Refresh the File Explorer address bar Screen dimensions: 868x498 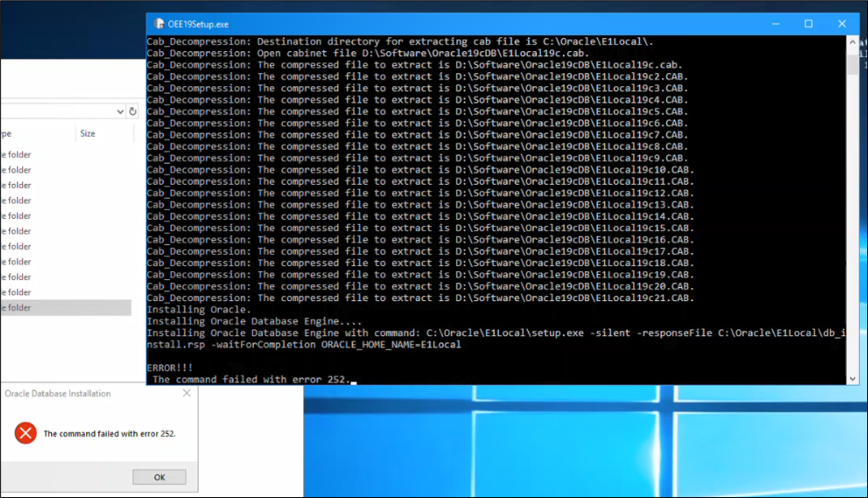pyautogui.click(x=133, y=111)
